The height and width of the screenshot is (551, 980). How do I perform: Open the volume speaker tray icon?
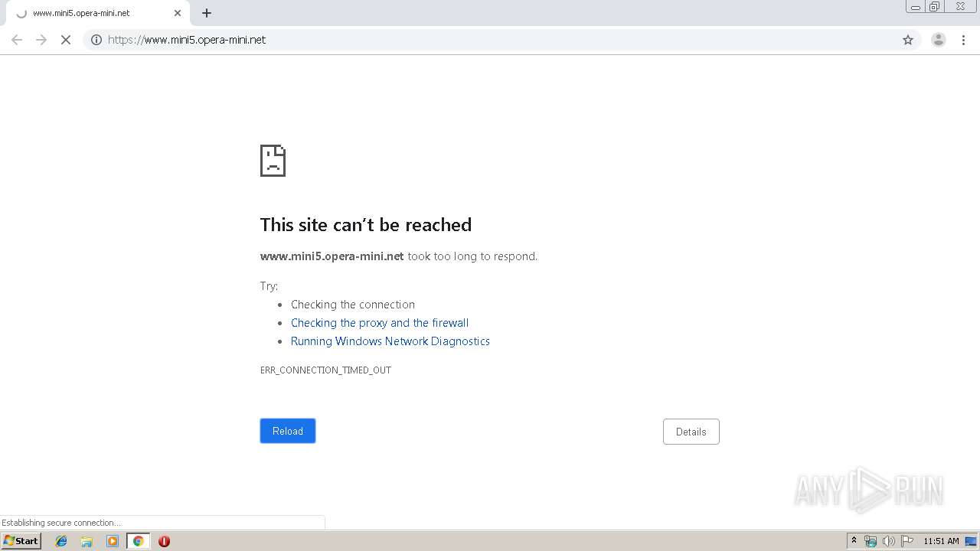(889, 541)
